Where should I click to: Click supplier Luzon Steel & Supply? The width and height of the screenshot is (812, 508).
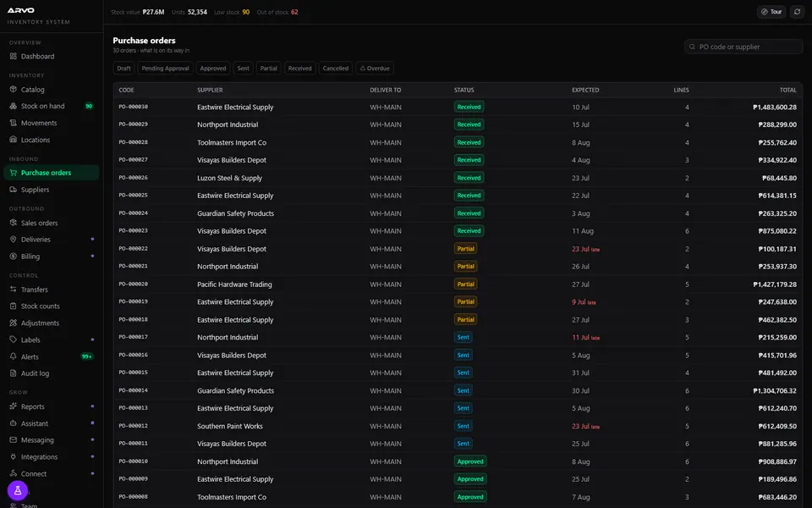pyautogui.click(x=229, y=178)
